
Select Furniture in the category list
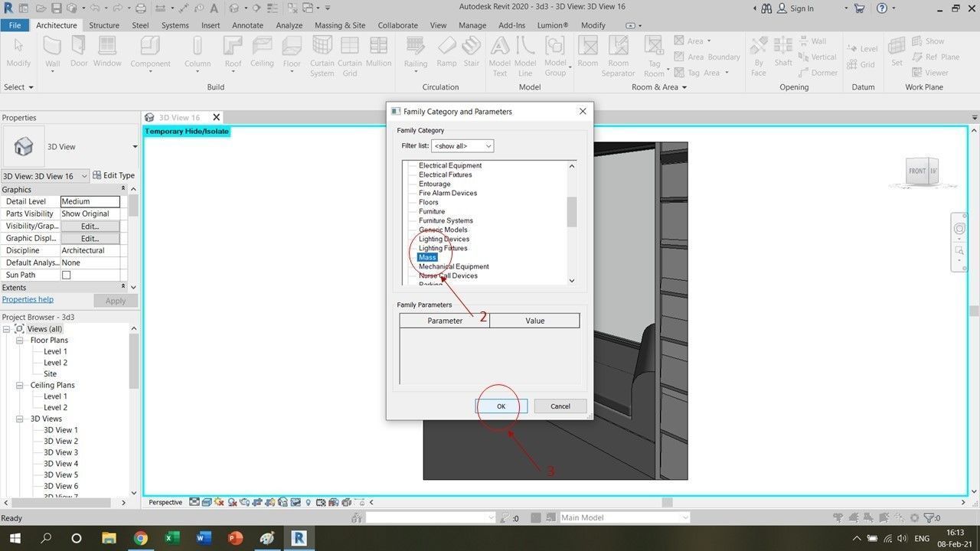click(432, 211)
